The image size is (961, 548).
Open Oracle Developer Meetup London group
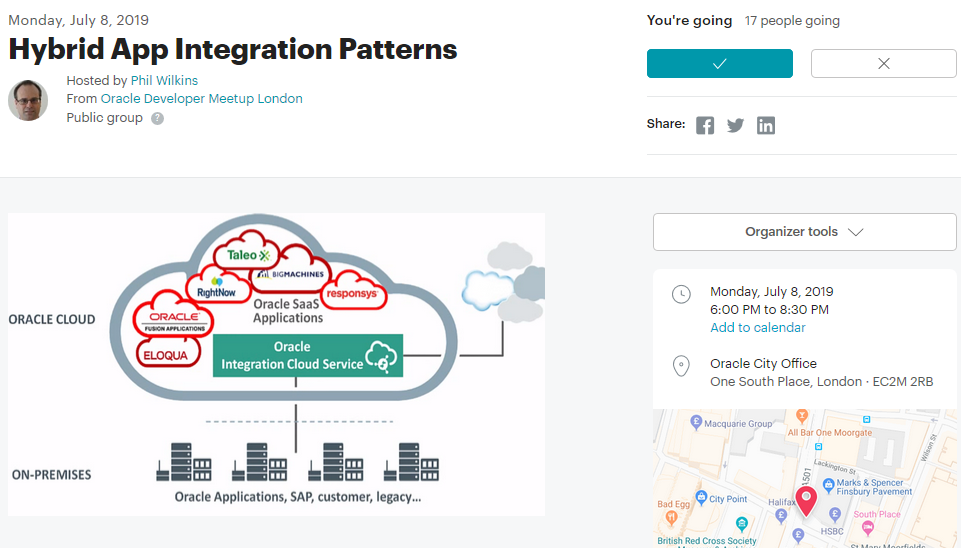(201, 99)
